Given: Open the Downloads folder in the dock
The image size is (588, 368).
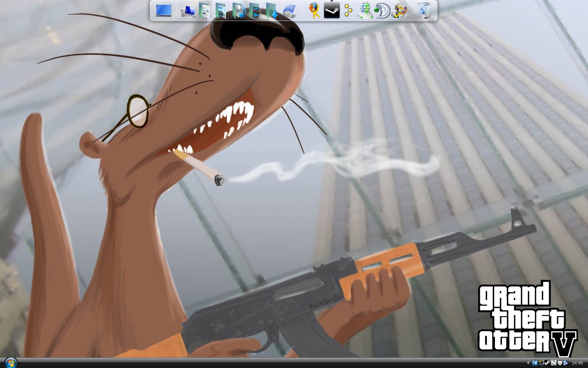Looking at the screenshot, I should [x=272, y=11].
